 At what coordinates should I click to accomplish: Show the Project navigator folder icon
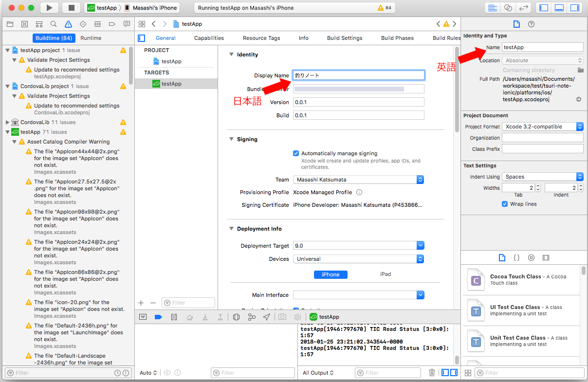[x=10, y=24]
